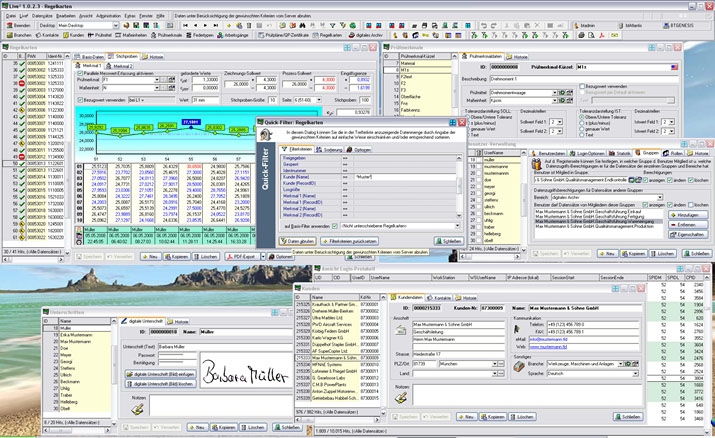
Task: Open the Prüfmerkmal dropdown in Regelkarten
Action: point(157,80)
